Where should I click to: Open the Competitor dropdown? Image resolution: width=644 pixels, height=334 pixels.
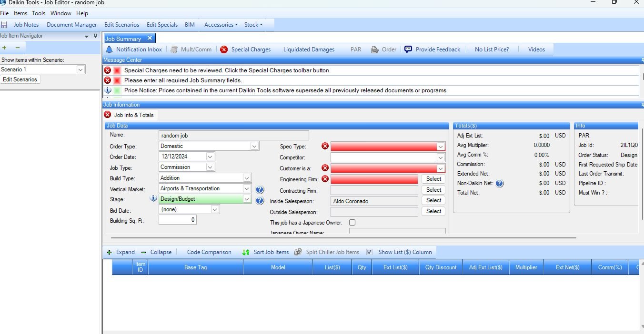441,157
